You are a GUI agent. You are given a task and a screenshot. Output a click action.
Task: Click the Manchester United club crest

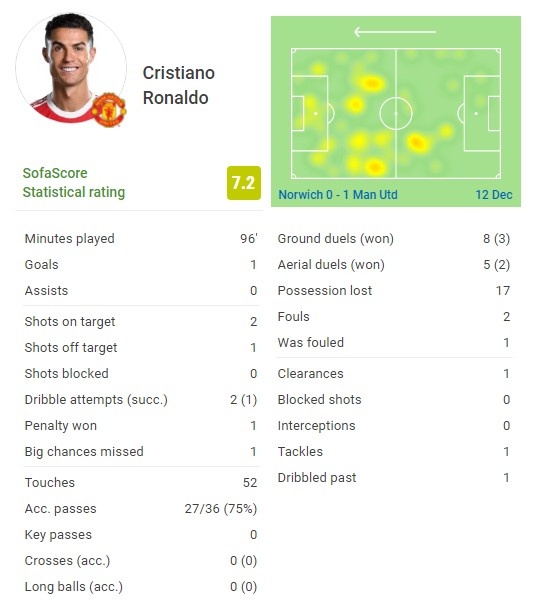109,110
